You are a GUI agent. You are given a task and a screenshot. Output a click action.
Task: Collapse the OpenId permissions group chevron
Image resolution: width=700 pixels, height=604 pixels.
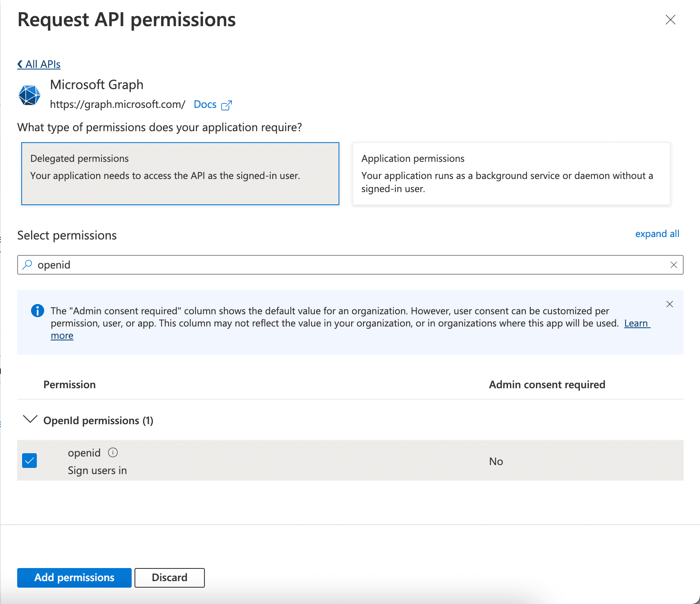coord(30,420)
